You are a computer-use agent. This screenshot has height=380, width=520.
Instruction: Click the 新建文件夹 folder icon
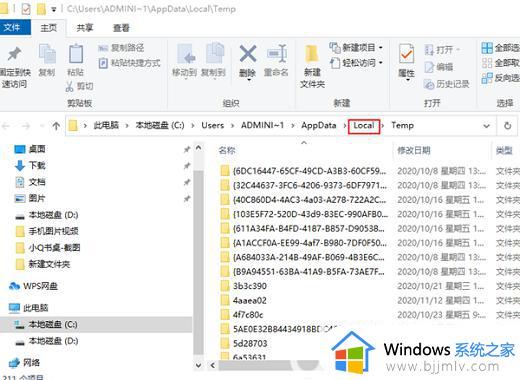(x=312, y=54)
